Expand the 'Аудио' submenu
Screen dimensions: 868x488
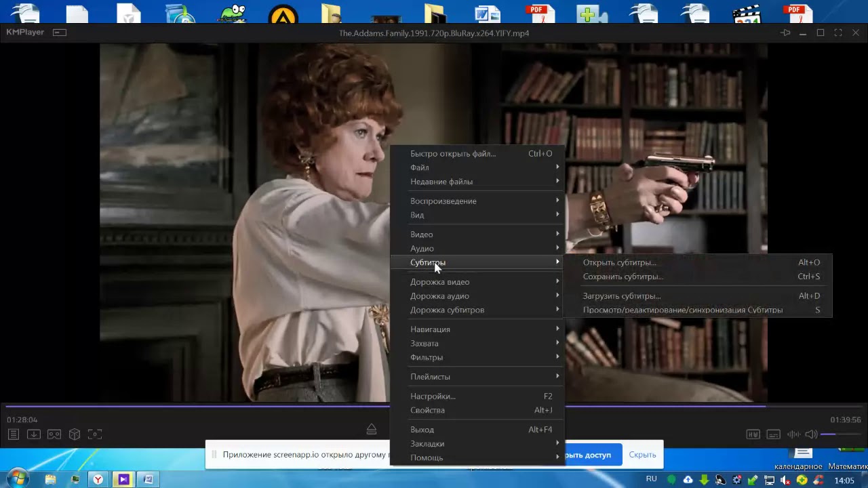[x=477, y=249]
